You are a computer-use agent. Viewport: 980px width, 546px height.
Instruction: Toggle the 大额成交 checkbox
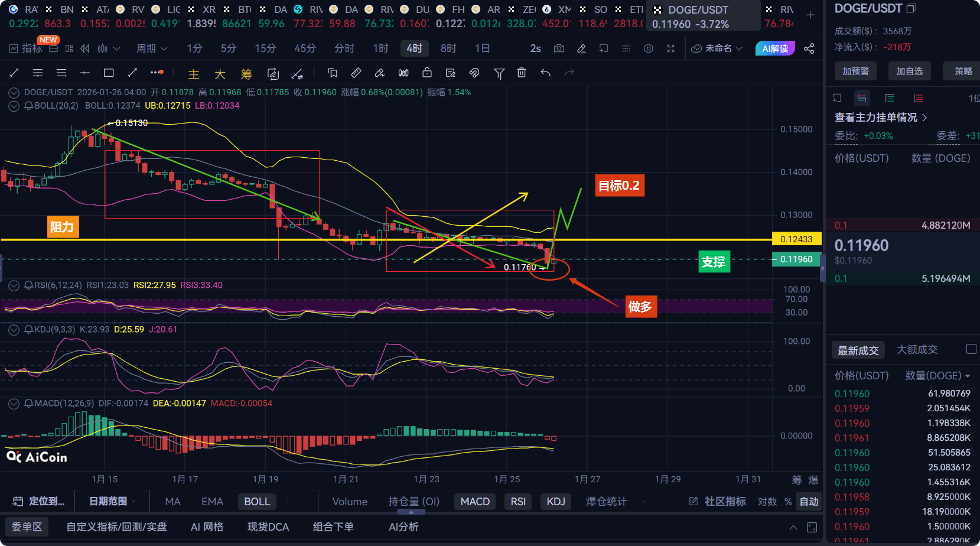click(x=971, y=349)
